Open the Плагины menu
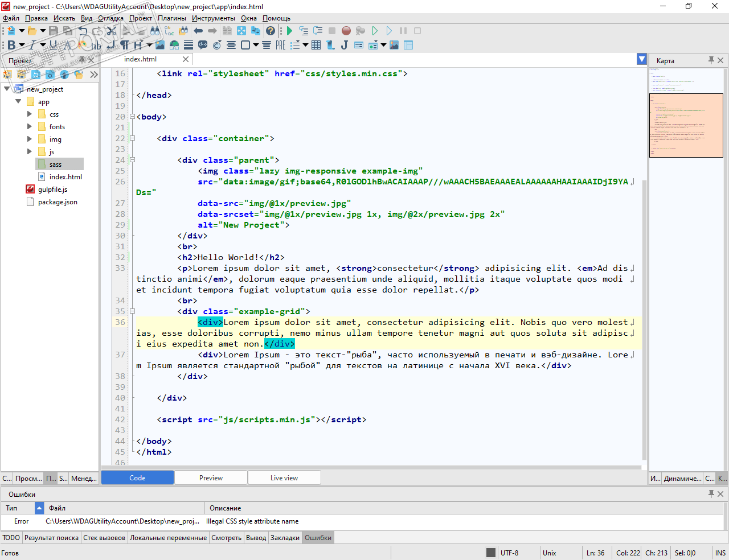729x560 pixels. click(x=172, y=18)
